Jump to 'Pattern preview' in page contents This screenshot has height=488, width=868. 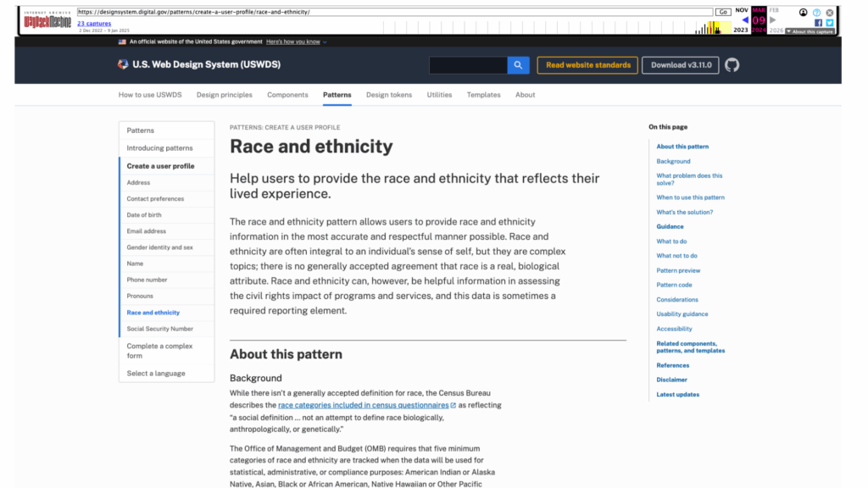click(x=678, y=270)
